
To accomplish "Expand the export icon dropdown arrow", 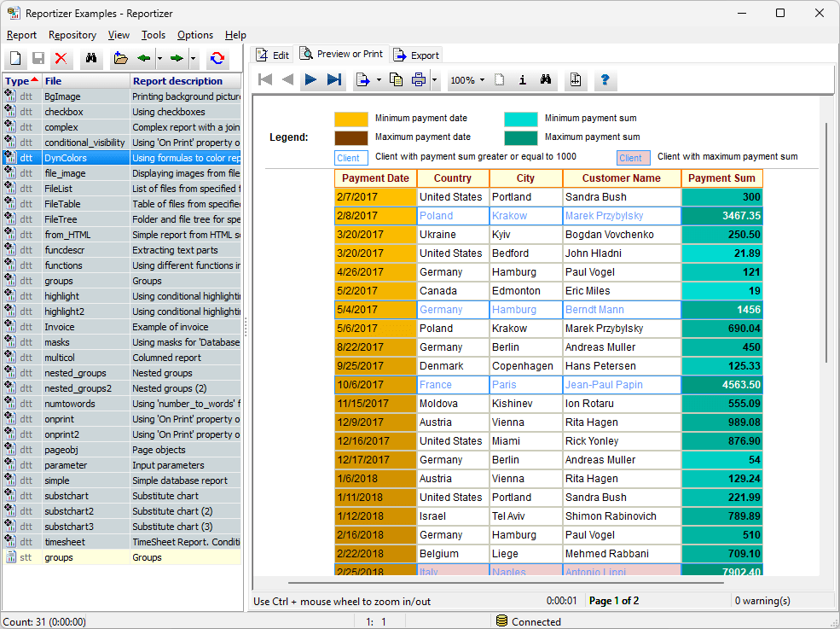I will 378,80.
